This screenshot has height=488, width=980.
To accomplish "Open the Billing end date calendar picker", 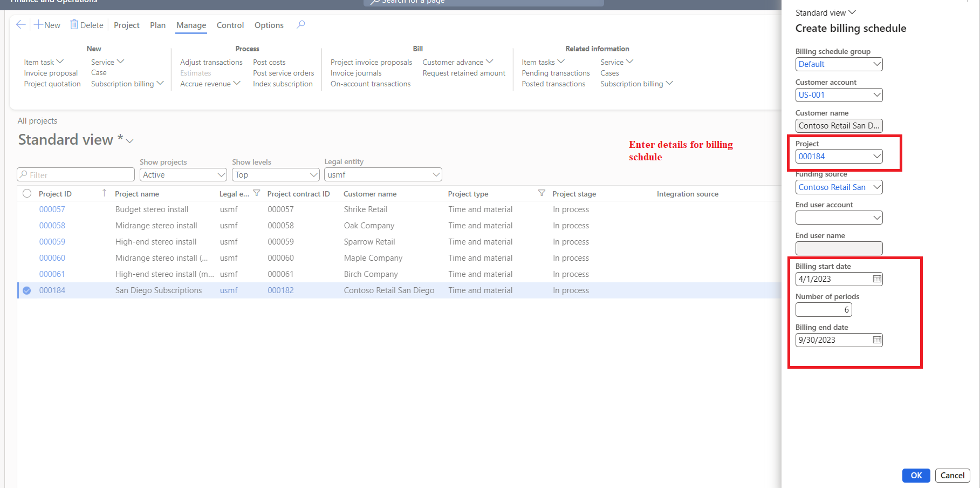I will tap(877, 340).
